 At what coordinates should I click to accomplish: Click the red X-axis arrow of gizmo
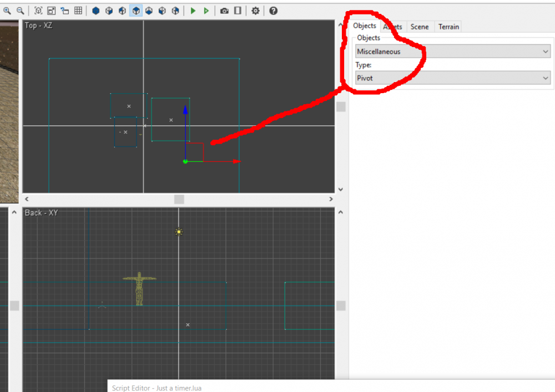[x=235, y=161]
